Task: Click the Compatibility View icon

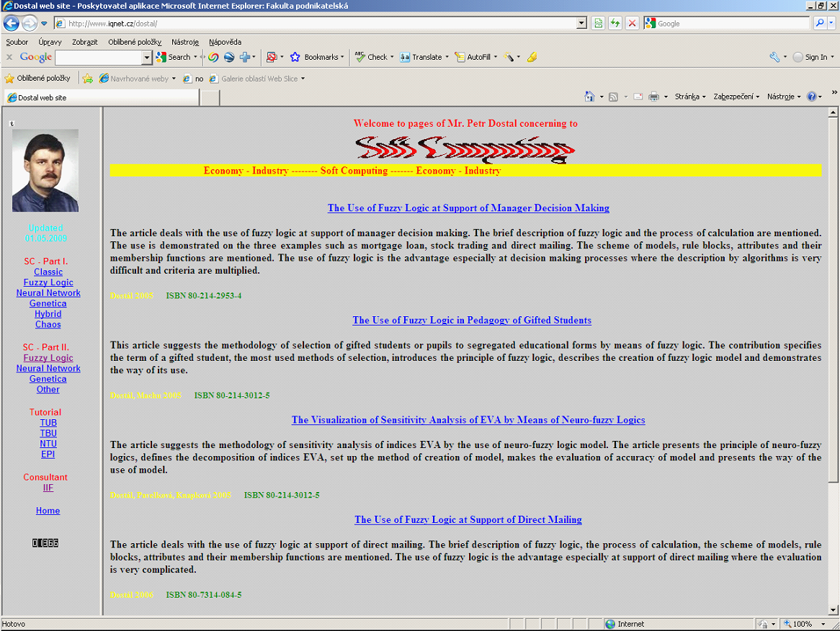Action: point(597,23)
